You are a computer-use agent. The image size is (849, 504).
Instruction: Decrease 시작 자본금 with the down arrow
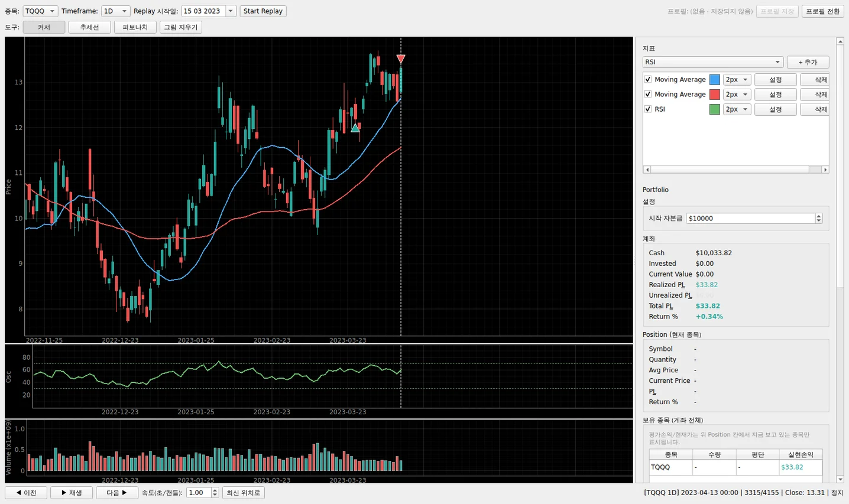(819, 221)
